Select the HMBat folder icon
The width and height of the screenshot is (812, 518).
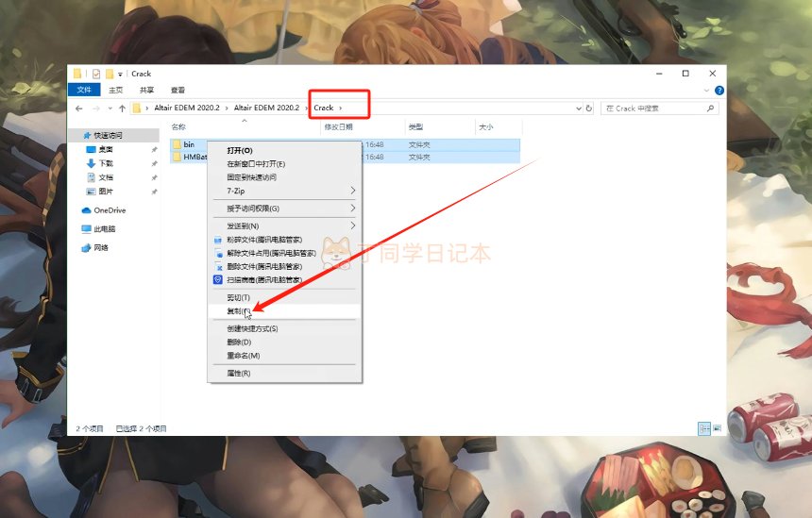[178, 157]
